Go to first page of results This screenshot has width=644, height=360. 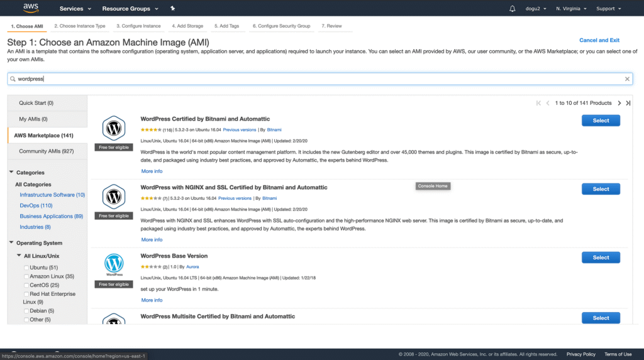click(538, 103)
